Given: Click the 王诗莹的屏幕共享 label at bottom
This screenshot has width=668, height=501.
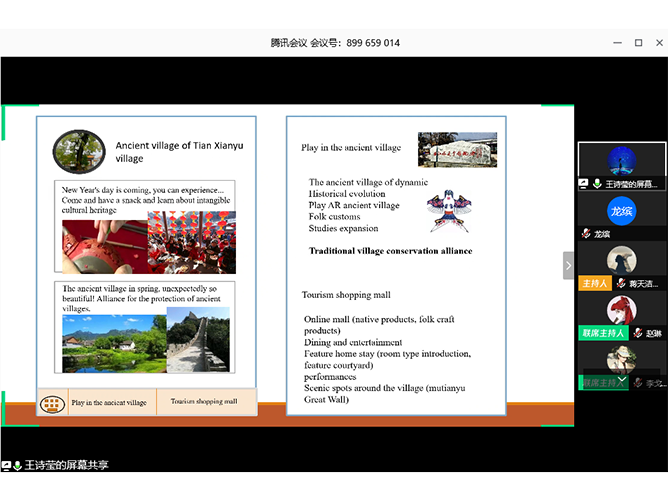Looking at the screenshot, I should click(66, 466).
